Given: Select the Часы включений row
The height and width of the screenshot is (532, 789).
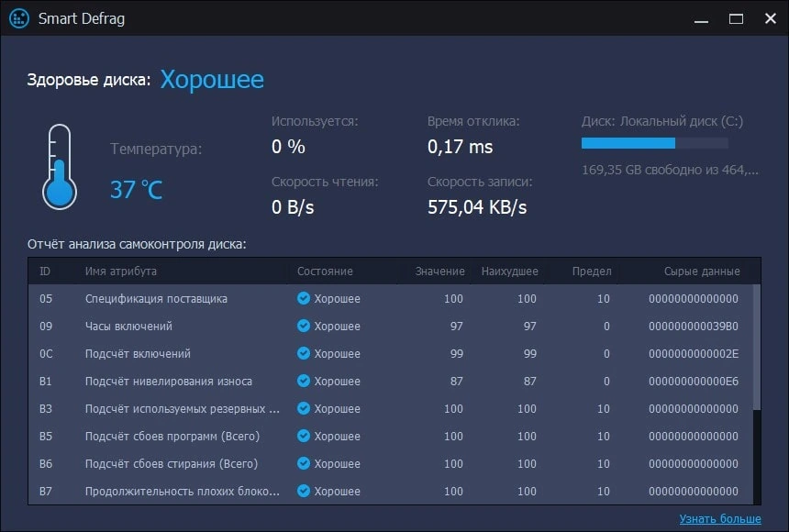Looking at the screenshot, I should point(391,327).
